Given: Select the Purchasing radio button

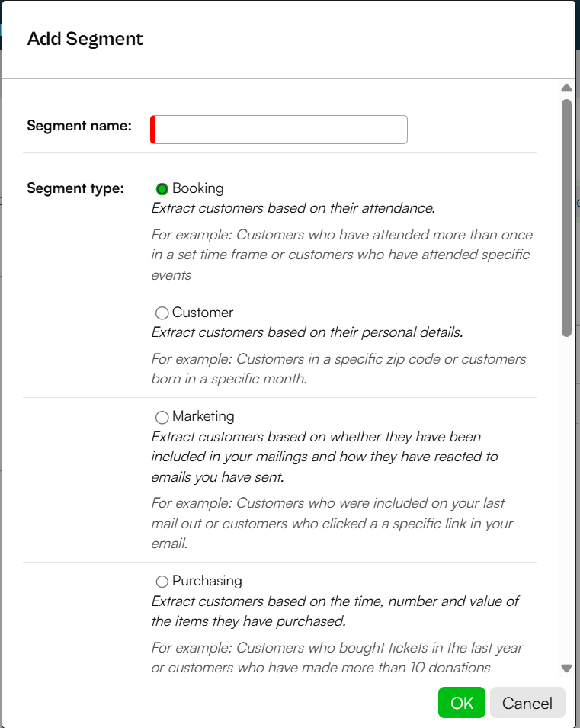Looking at the screenshot, I should click(x=162, y=582).
